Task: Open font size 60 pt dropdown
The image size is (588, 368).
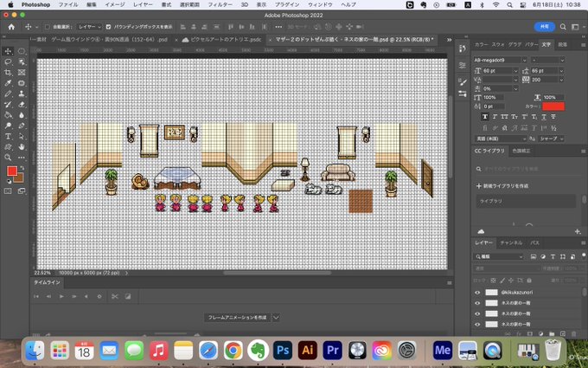Action: [x=515, y=71]
